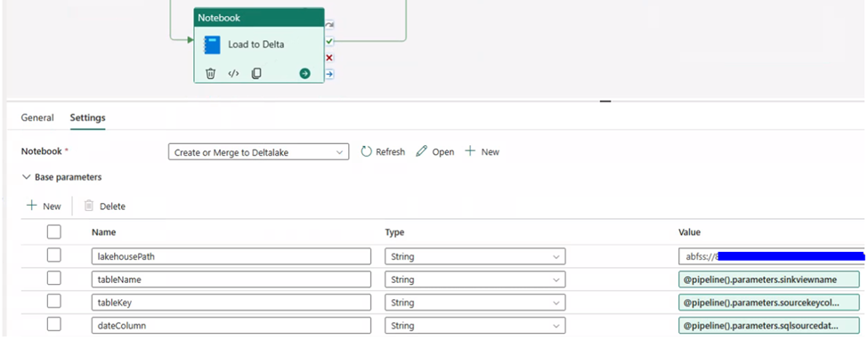Select the On fail red X connector
The height and width of the screenshot is (340, 868).
click(x=329, y=58)
